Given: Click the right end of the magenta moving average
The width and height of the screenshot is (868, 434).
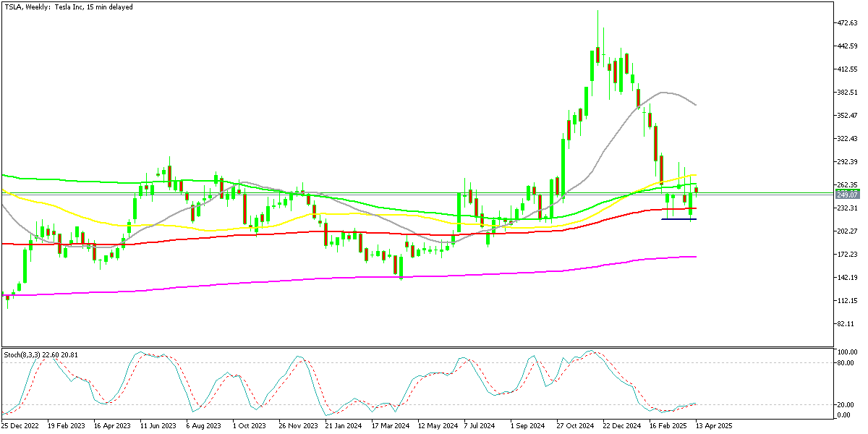Looking at the screenshot, I should tap(695, 257).
